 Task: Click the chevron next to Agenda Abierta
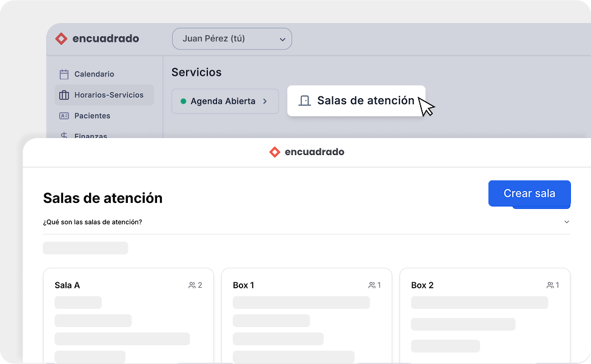[265, 101]
